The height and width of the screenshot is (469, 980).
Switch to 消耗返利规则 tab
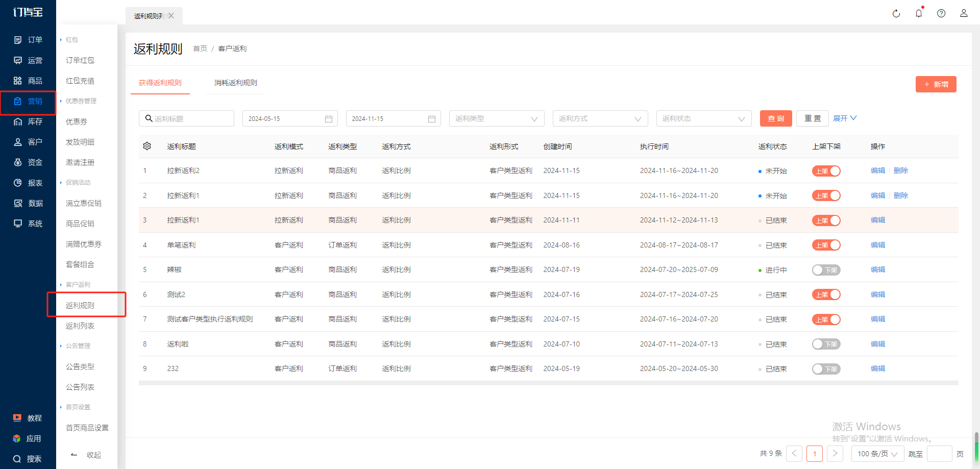click(x=236, y=83)
